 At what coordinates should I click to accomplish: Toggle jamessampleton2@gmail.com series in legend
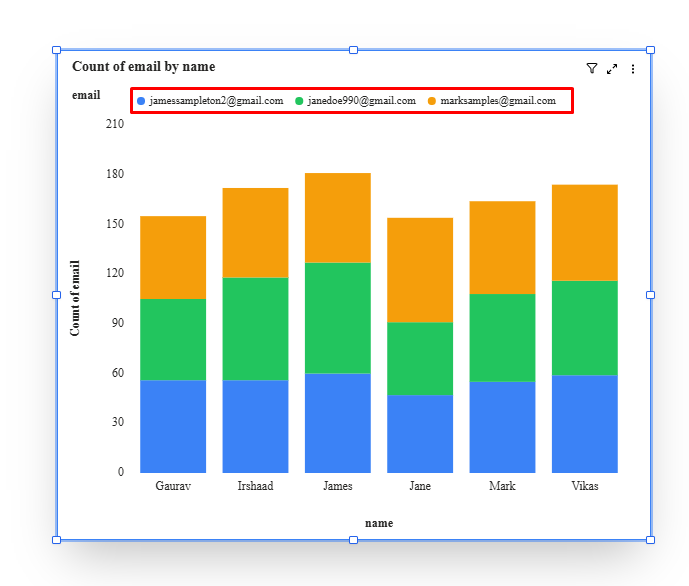[216, 101]
